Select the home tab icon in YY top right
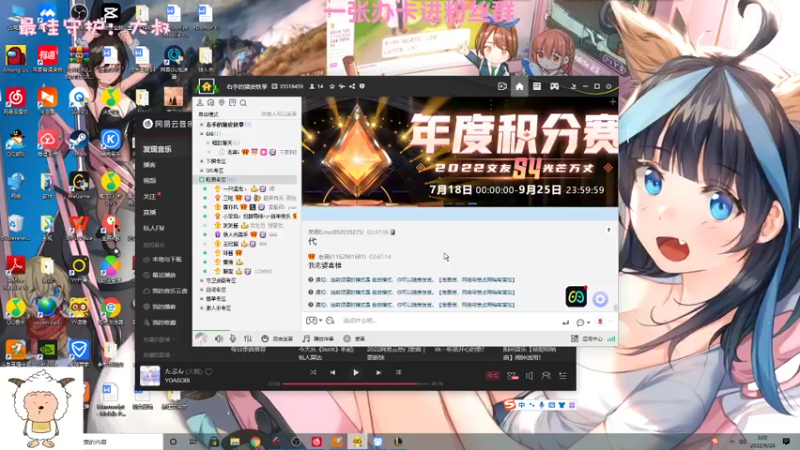Screen dimensions: 800x450 pos(519,87)
